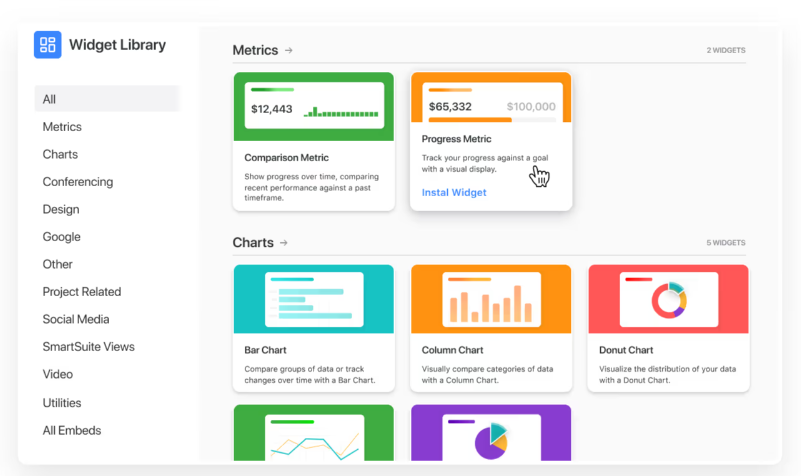Show SmartSuite Views widgets
The width and height of the screenshot is (801, 476).
tap(88, 347)
